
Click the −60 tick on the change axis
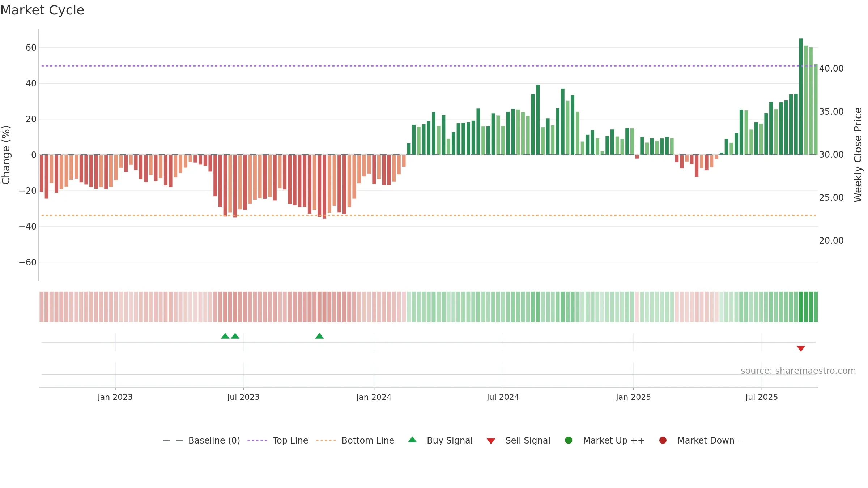[x=28, y=262]
